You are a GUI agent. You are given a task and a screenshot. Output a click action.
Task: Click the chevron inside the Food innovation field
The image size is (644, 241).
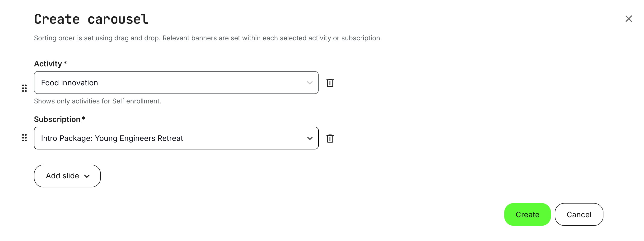click(x=309, y=83)
